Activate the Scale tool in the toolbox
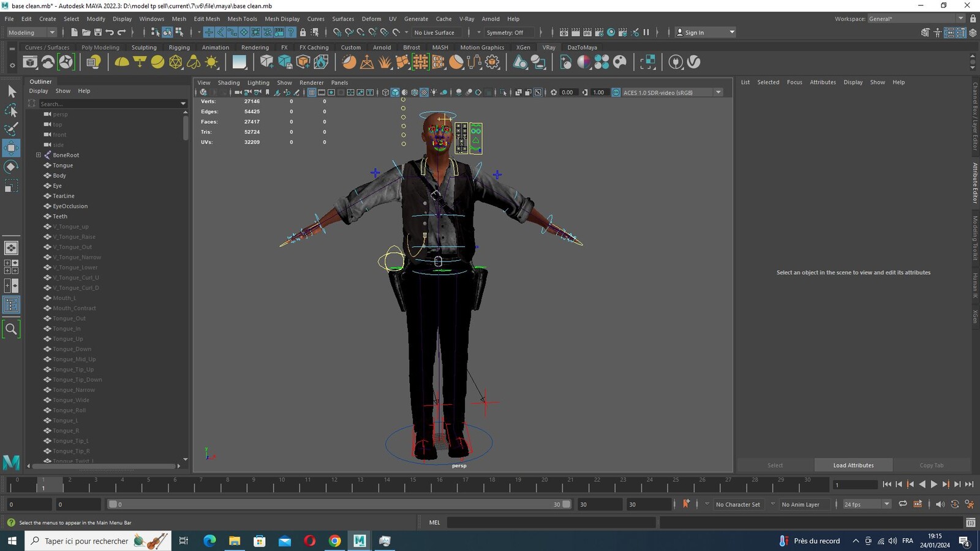Screen dimensions: 980x551 (x=12, y=186)
